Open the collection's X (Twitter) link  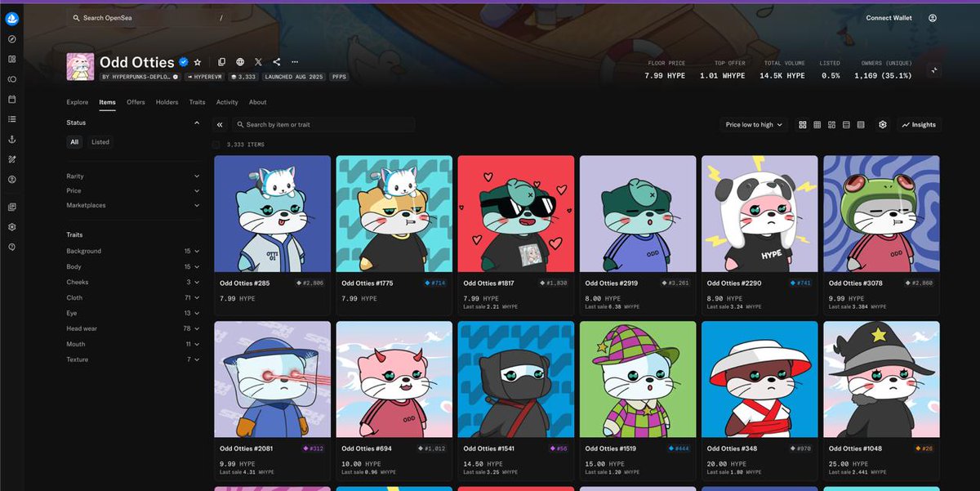258,62
